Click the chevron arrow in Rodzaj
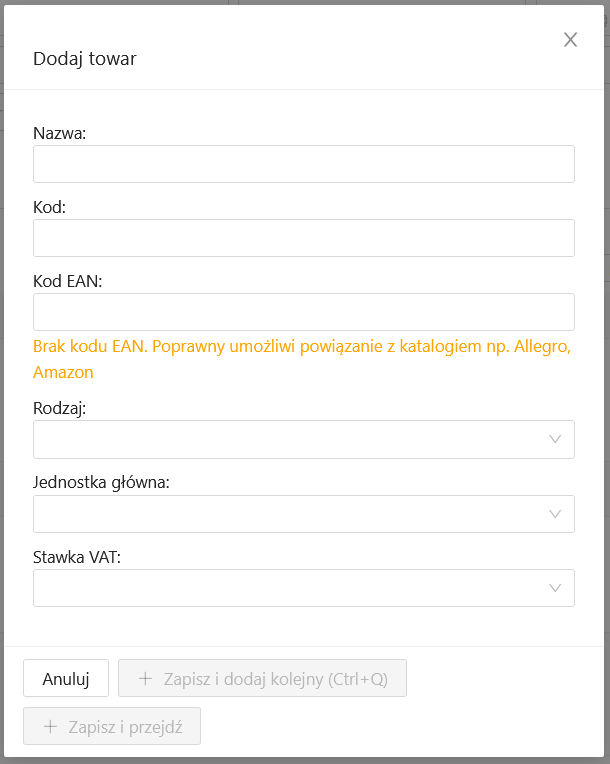 coord(556,439)
